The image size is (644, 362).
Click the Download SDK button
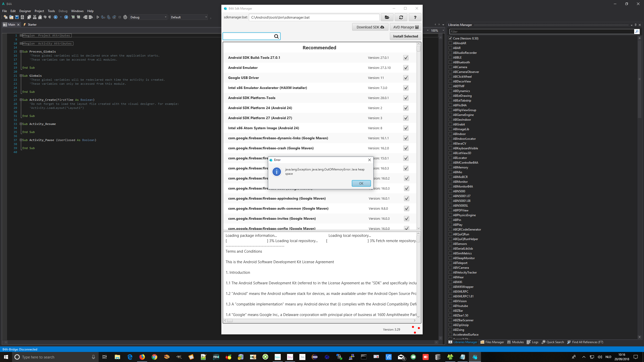tap(370, 27)
